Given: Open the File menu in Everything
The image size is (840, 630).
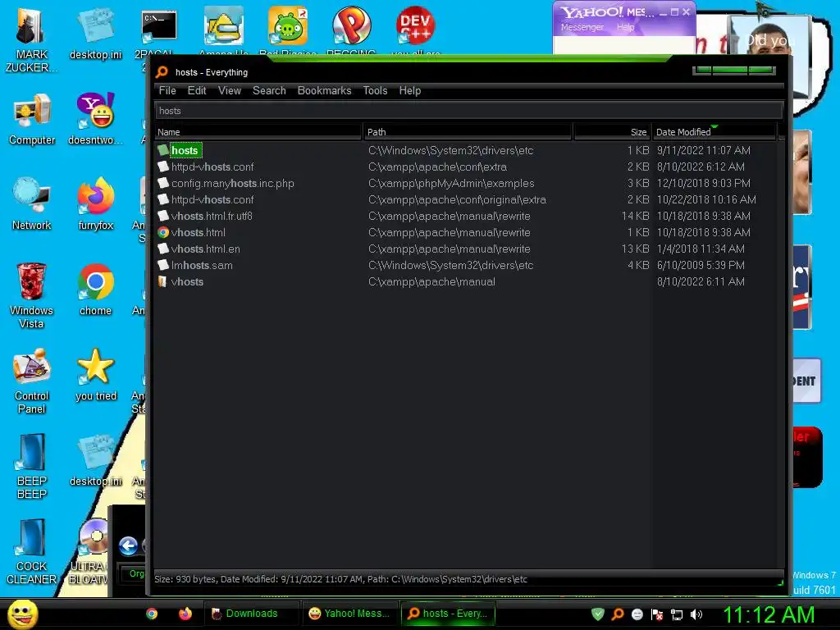Looking at the screenshot, I should 167,90.
